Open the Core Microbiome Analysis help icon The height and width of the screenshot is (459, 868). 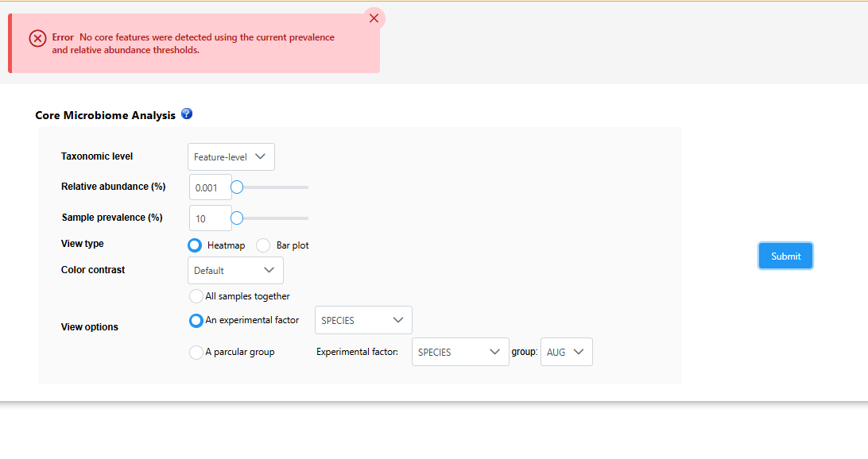click(x=187, y=114)
